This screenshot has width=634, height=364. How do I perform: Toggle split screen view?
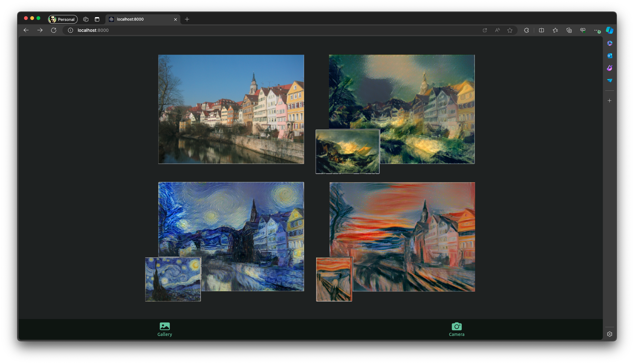(541, 30)
